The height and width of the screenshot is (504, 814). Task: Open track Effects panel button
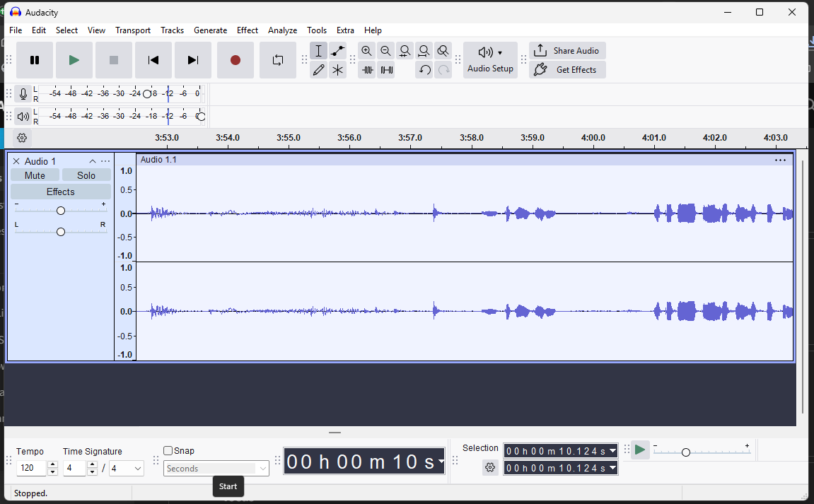pos(60,192)
